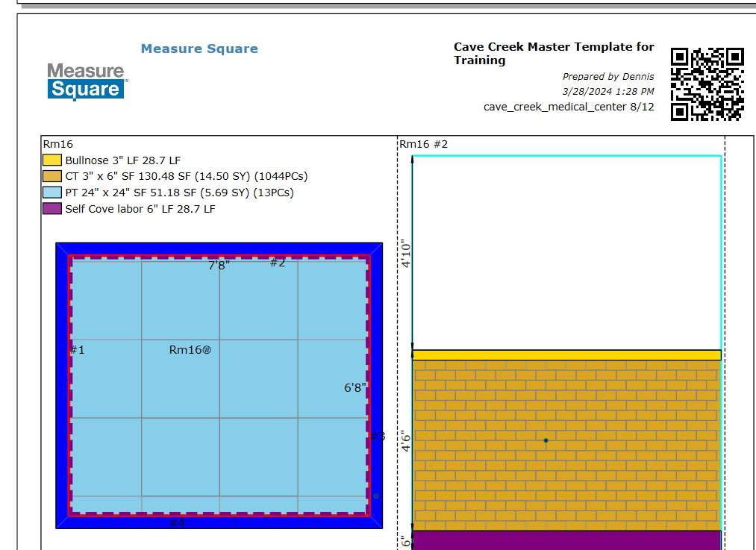Click 'cave_creek_medical_center 8/12' text
The image size is (756, 550).
pyautogui.click(x=569, y=107)
